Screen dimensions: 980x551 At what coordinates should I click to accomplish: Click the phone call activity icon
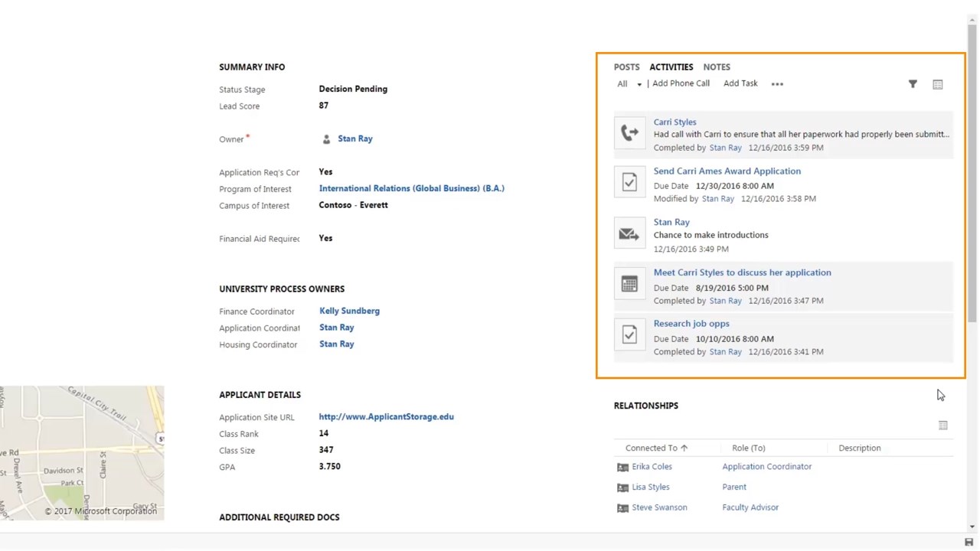[x=629, y=133]
